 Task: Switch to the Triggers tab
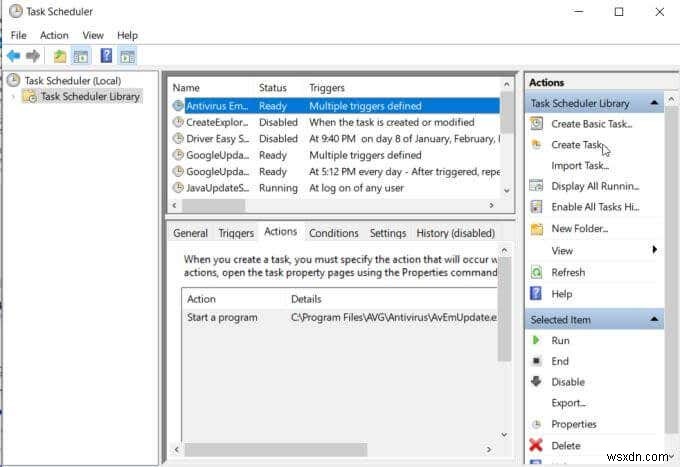coord(236,233)
